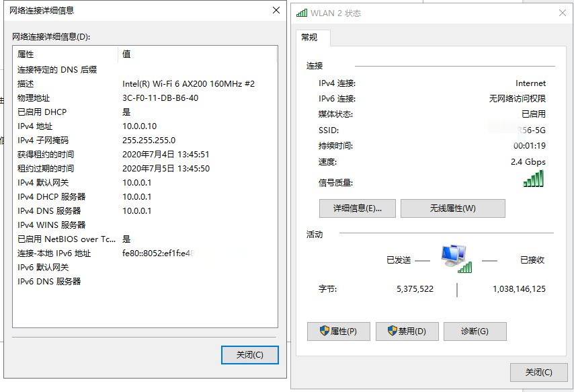
Task: Close the WLAN 2 状态 window with X
Action: pos(563,13)
